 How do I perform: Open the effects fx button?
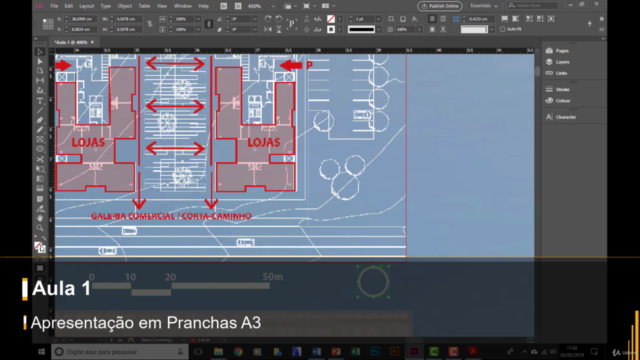414,19
